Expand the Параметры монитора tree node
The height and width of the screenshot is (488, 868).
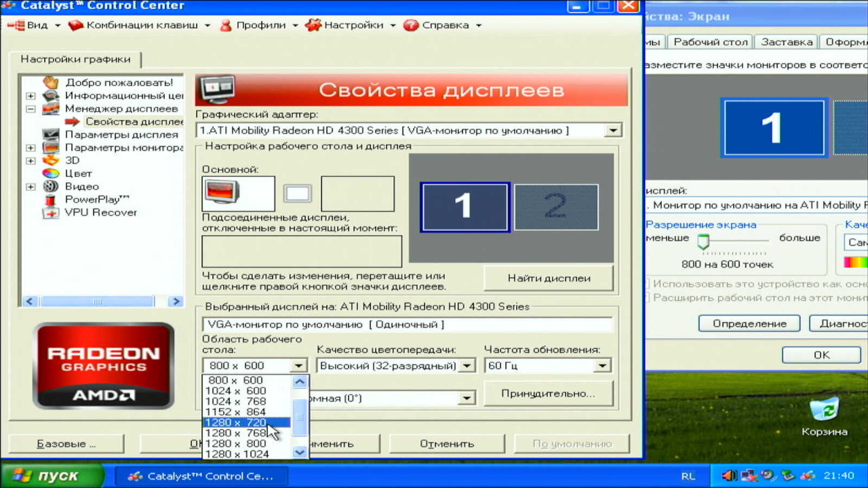point(31,148)
